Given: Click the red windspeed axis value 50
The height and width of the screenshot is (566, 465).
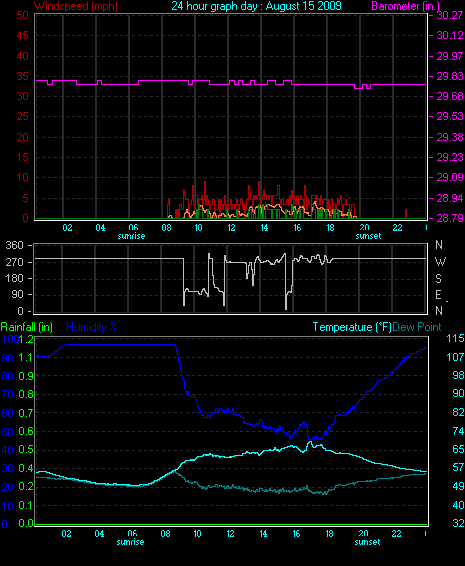Looking at the screenshot, I should point(22,15).
